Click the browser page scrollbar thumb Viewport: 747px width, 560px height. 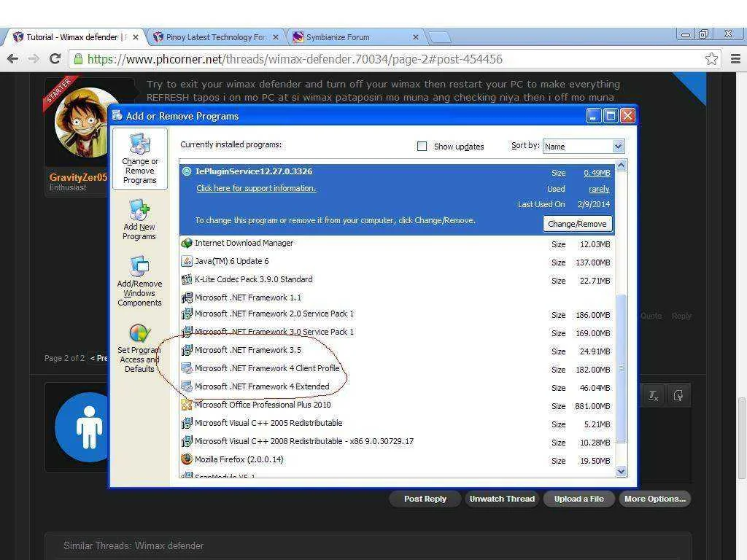click(x=742, y=438)
